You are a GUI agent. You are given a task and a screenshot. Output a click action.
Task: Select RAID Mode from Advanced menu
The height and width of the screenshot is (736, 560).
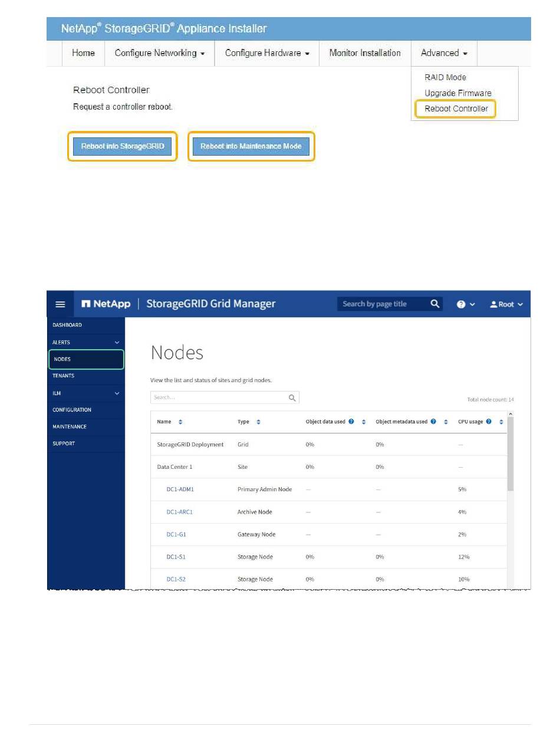(x=445, y=77)
